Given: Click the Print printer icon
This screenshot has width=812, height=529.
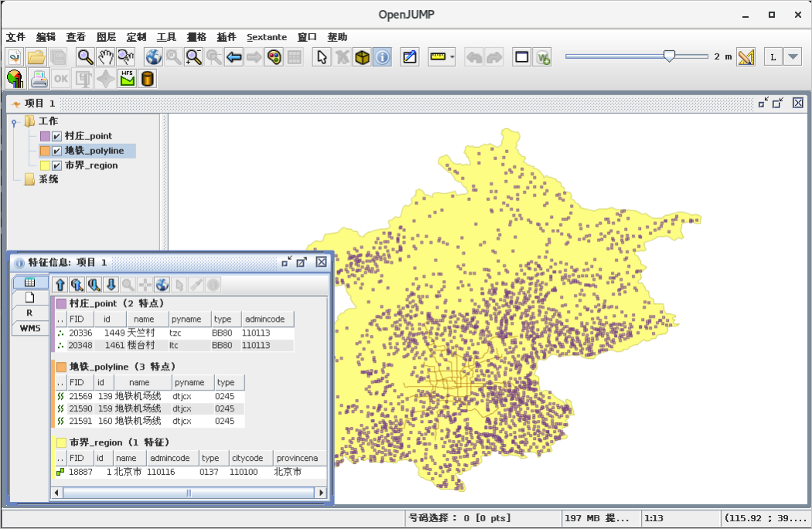Looking at the screenshot, I should click(x=39, y=79).
